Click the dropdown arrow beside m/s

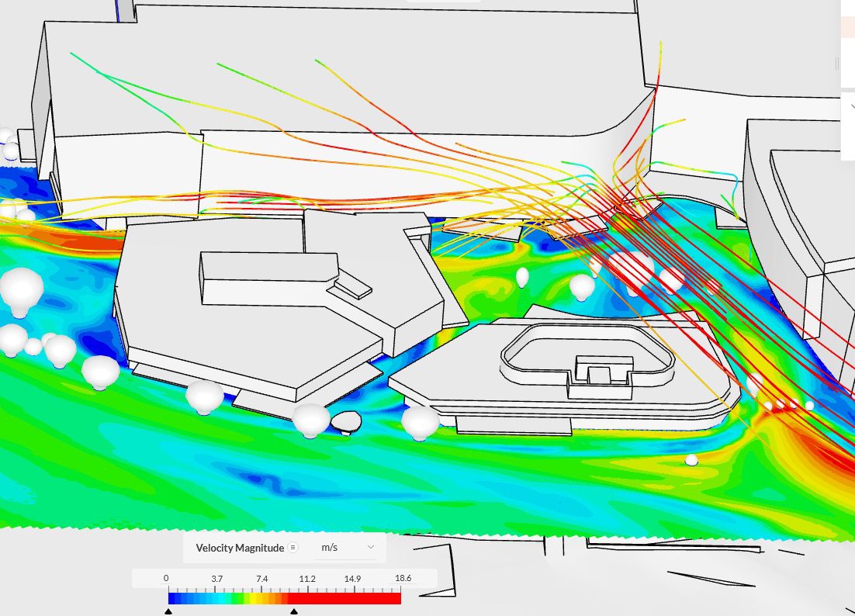click(x=371, y=547)
